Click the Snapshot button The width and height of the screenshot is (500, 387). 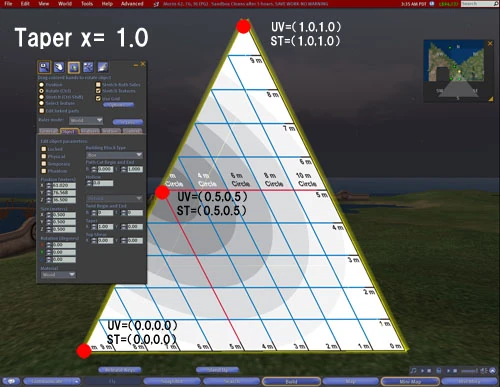pyautogui.click(x=172, y=381)
